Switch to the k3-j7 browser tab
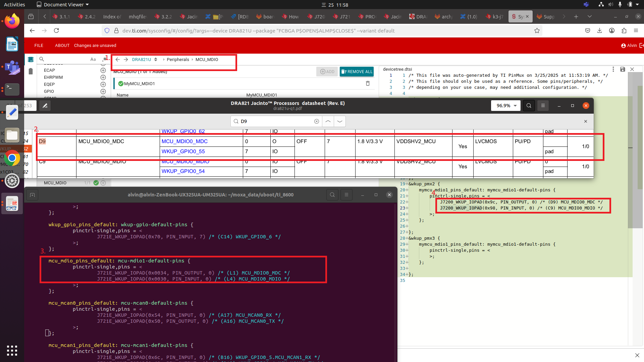The height and width of the screenshot is (362, 644). pos(494,16)
